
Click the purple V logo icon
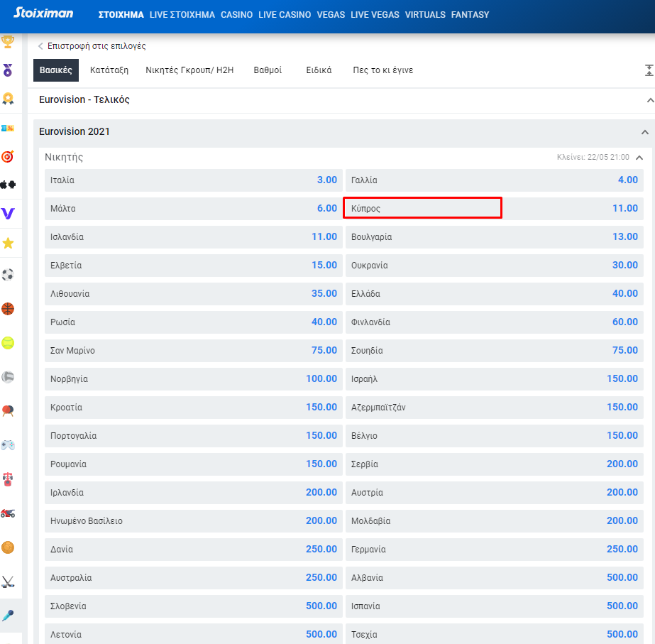[8, 214]
